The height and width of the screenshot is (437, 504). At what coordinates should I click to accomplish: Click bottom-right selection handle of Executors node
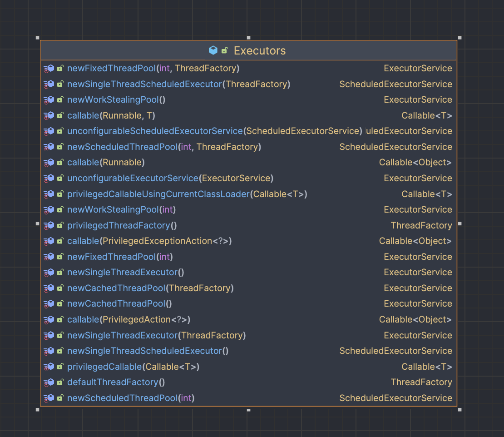tap(460, 410)
